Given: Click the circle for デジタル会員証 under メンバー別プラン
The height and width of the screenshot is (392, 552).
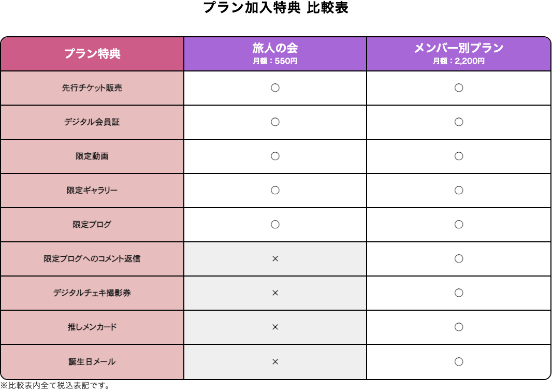Looking at the screenshot, I should click(458, 122).
